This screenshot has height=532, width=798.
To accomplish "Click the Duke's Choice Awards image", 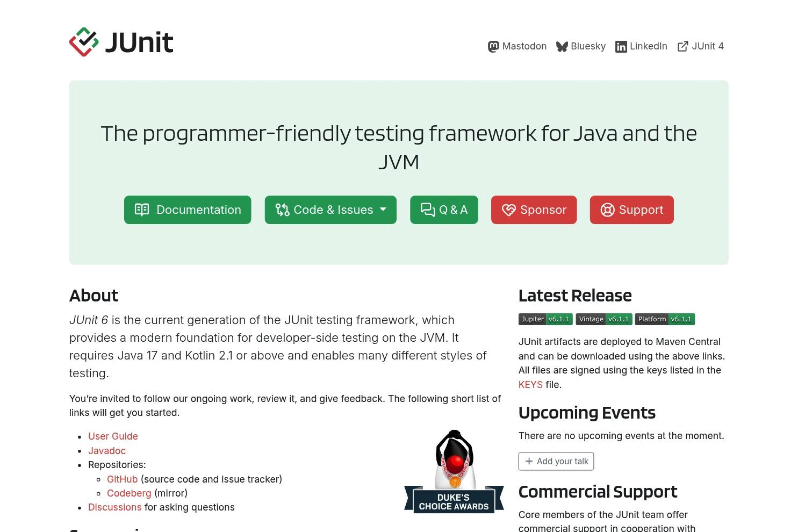I will click(454, 471).
